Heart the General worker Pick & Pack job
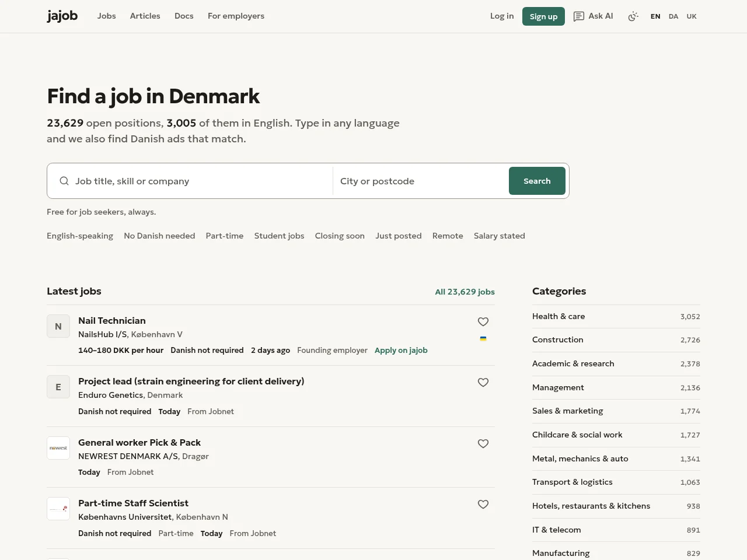 pos(483,443)
